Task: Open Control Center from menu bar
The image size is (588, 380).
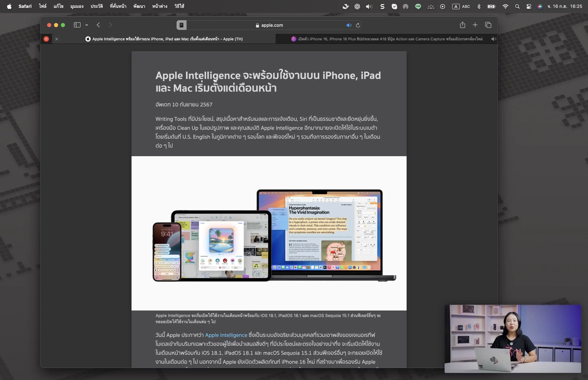Action: pyautogui.click(x=529, y=6)
